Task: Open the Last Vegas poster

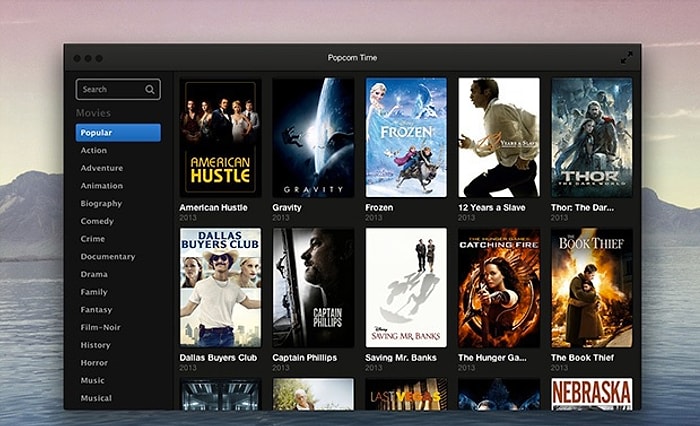Action: pos(406,394)
